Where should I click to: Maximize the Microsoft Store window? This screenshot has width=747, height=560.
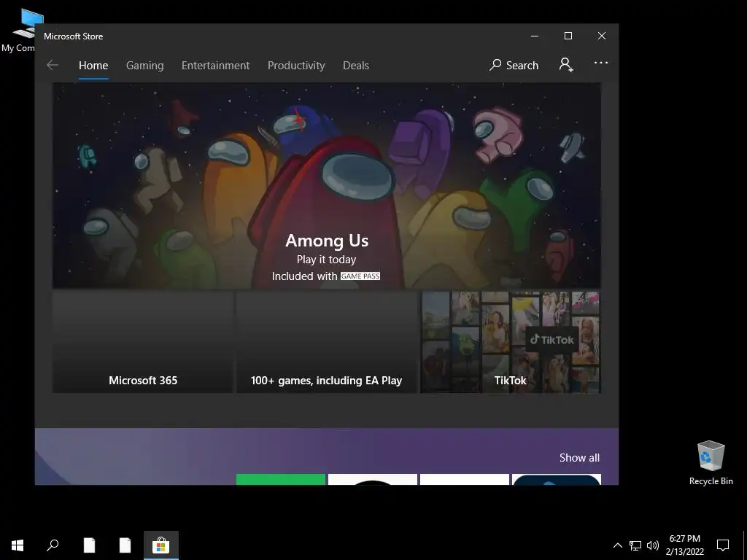(x=568, y=36)
